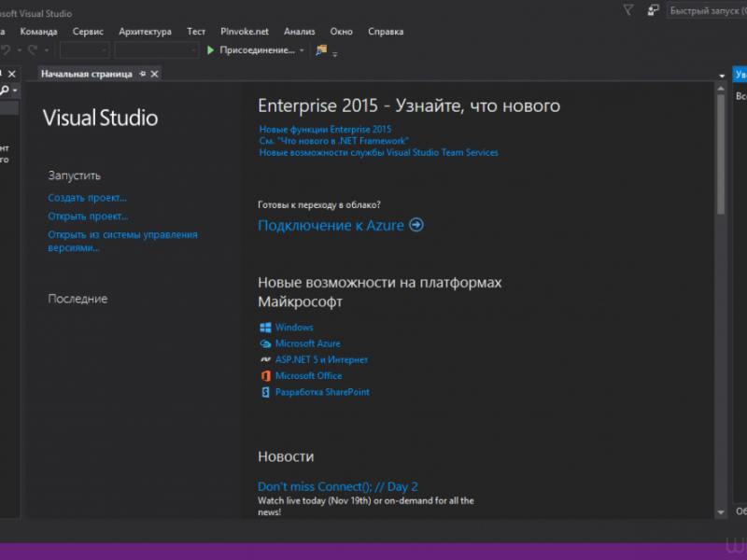Viewport: 747px width, 560px height.
Task: Open the Справка menu
Action: pyautogui.click(x=386, y=32)
